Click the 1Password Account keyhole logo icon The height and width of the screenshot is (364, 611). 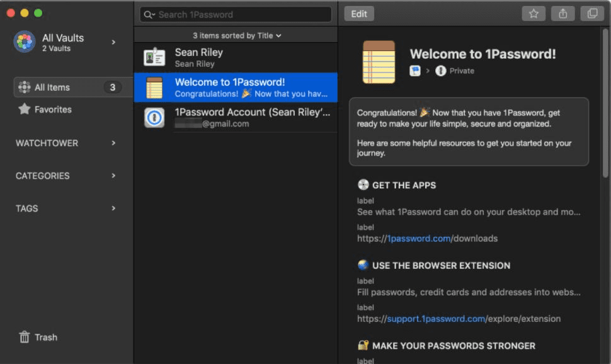pyautogui.click(x=154, y=117)
